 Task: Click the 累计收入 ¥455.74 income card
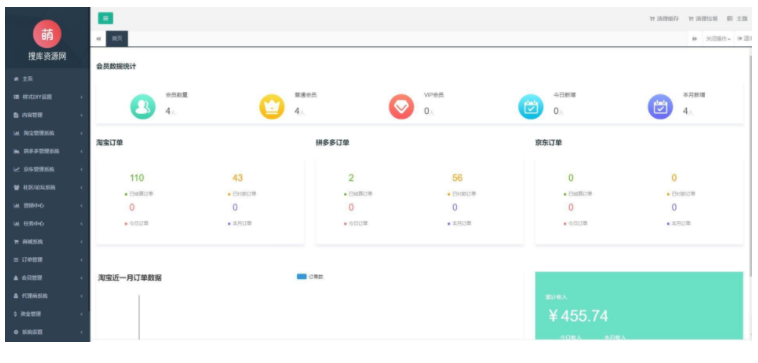(639, 306)
